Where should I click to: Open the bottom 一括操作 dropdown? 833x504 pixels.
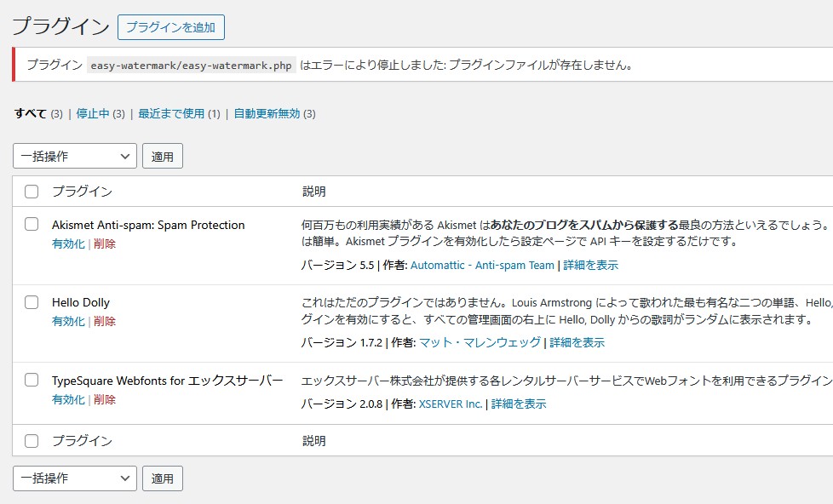[74, 478]
